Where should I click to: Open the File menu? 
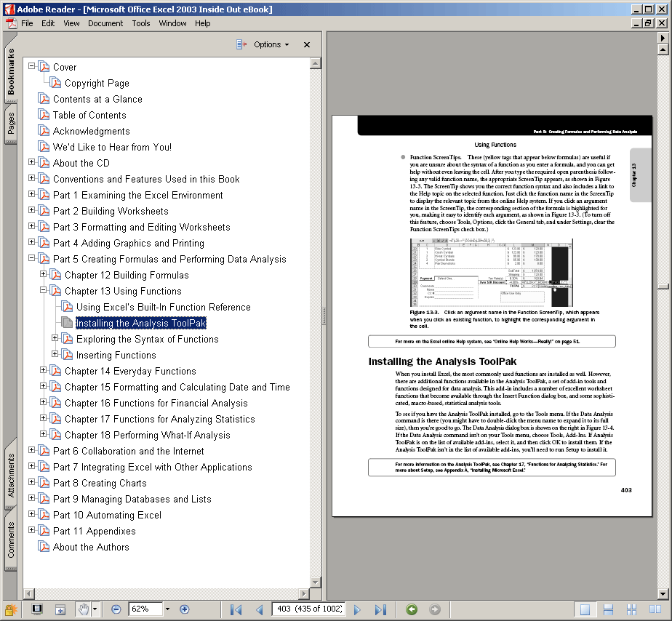[x=27, y=23]
